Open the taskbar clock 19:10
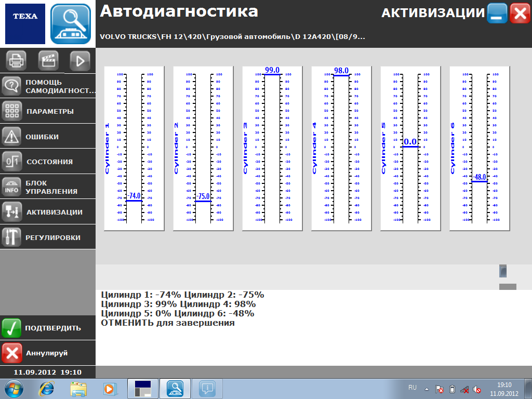This screenshot has height=399, width=532. 504,389
